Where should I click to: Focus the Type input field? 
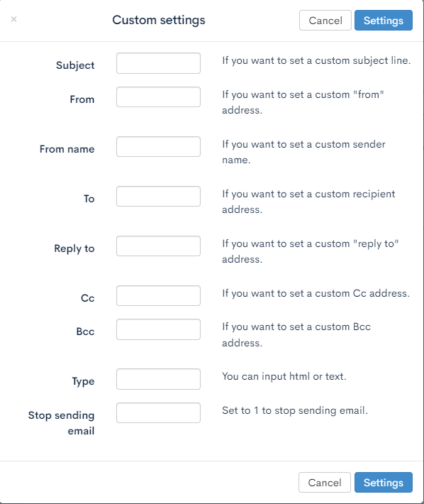pyautogui.click(x=158, y=379)
